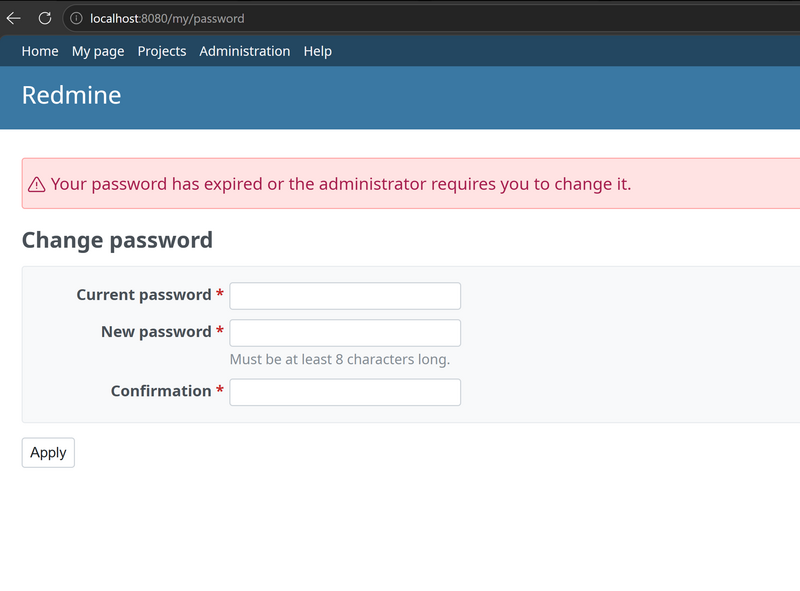Reload the page with the refresh icon
Viewport: 800px width, 591px height.
[x=45, y=18]
